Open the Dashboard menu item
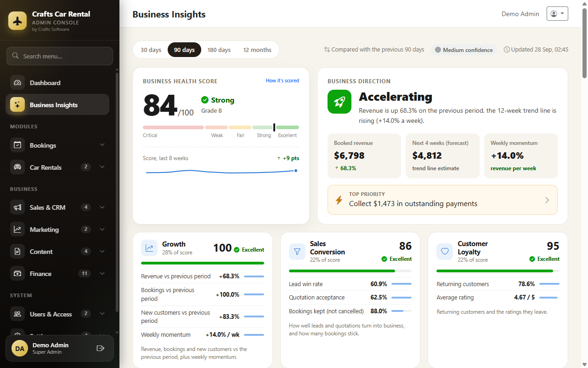The height and width of the screenshot is (368, 588). [57, 83]
